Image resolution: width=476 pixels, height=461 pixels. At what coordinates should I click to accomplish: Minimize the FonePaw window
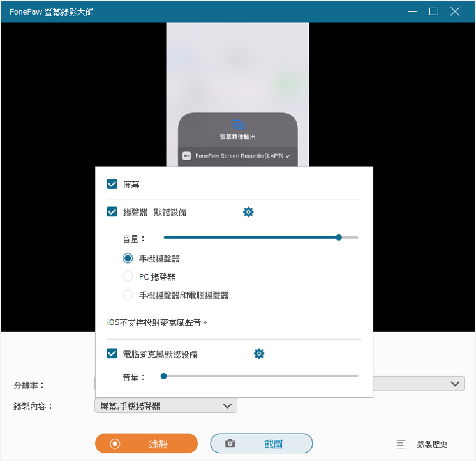(413, 12)
